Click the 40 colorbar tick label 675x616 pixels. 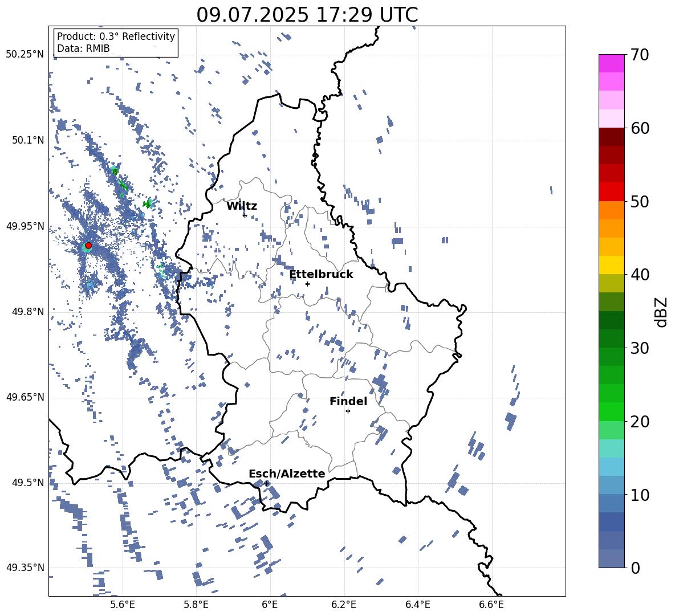[x=640, y=275]
